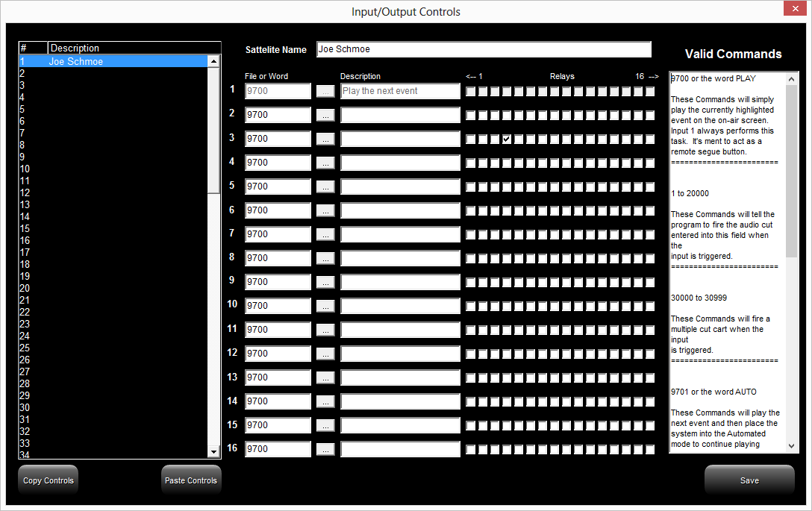Check relay 16 checkbox on input 8
Image resolution: width=812 pixels, height=511 pixels.
pyautogui.click(x=650, y=258)
